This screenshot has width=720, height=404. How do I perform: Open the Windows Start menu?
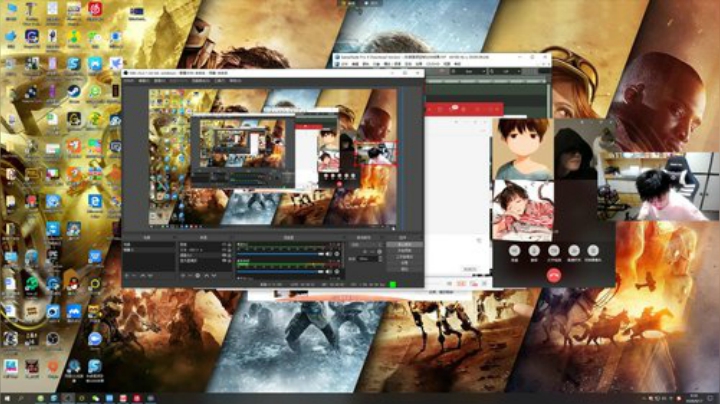coord(7,398)
